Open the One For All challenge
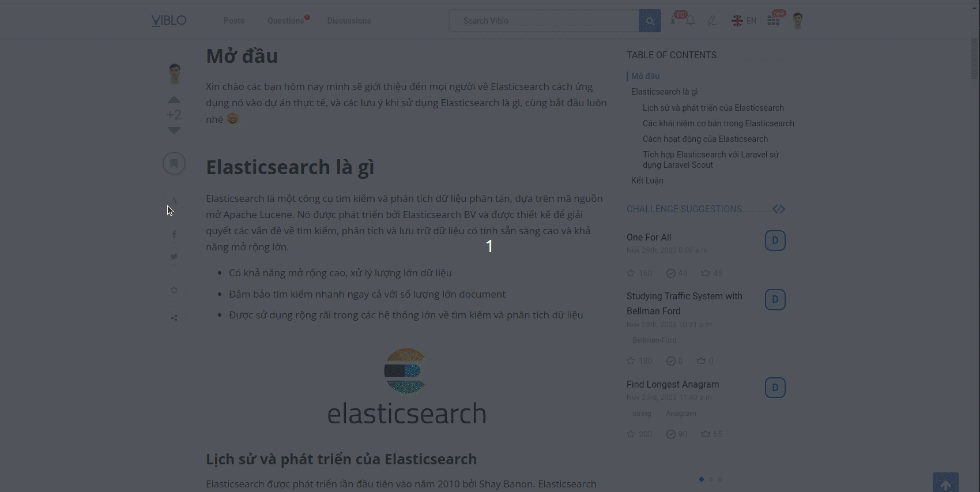This screenshot has width=980, height=492. tap(649, 237)
